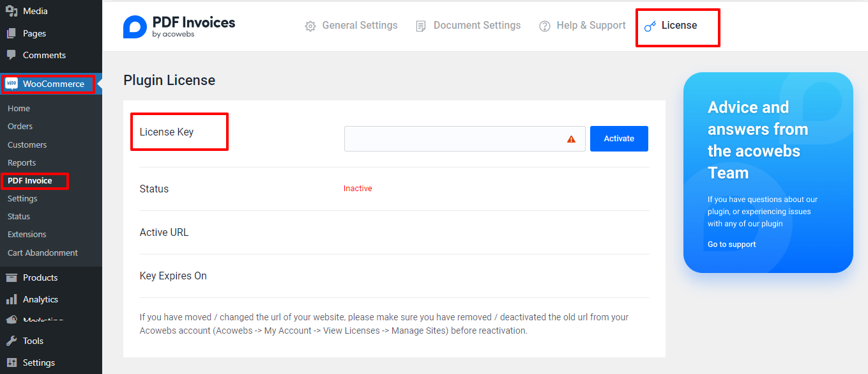Image resolution: width=868 pixels, height=374 pixels.
Task: Click the License Key label
Action: (x=167, y=132)
